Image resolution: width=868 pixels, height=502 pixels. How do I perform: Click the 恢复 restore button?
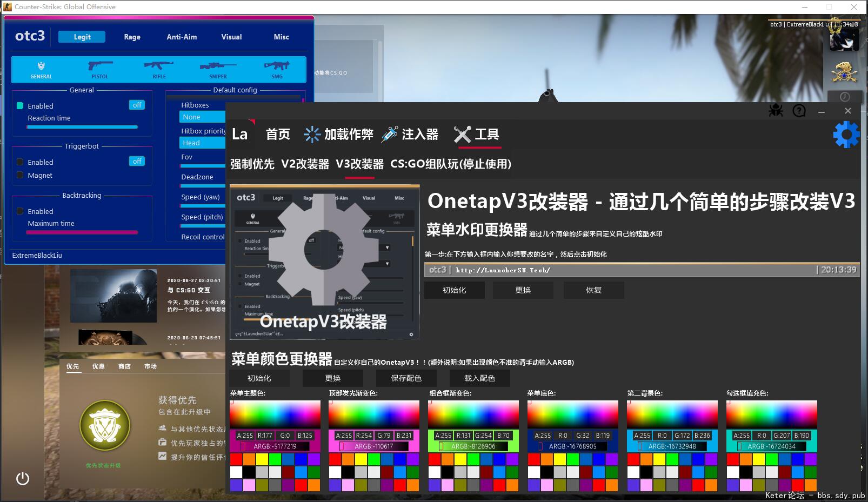tap(594, 290)
